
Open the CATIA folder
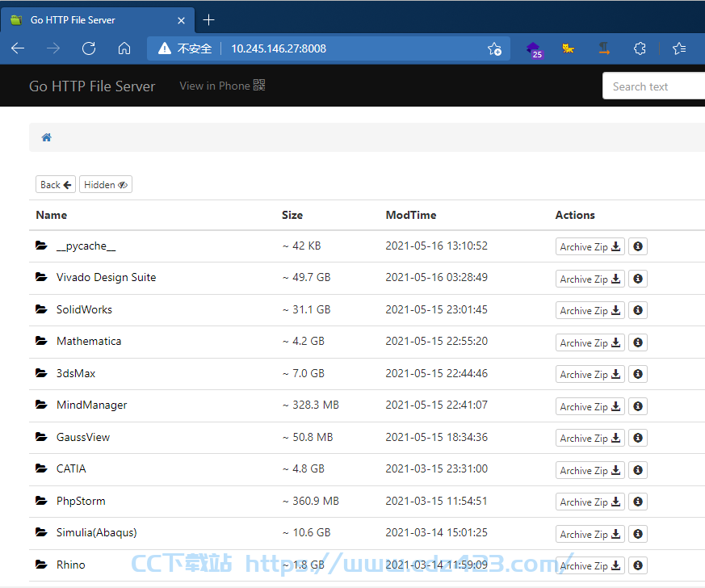point(71,469)
